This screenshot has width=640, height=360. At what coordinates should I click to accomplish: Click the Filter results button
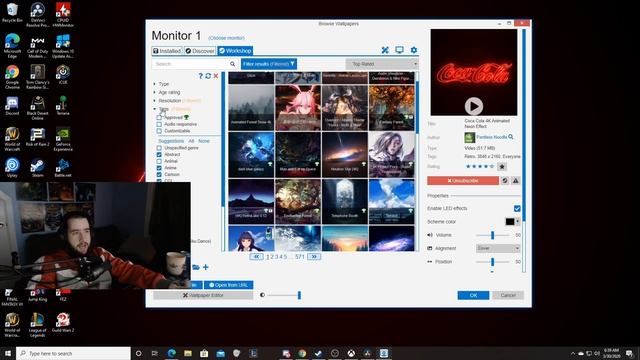tap(269, 64)
